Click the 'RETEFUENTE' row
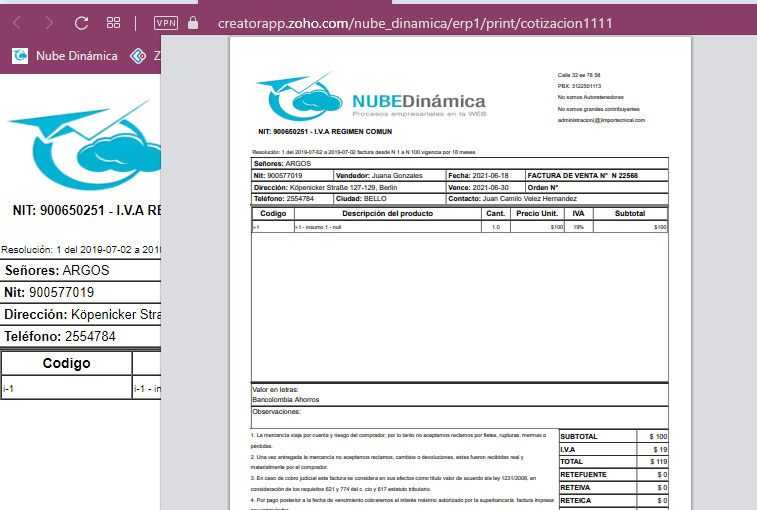The image size is (757, 510). [x=614, y=475]
